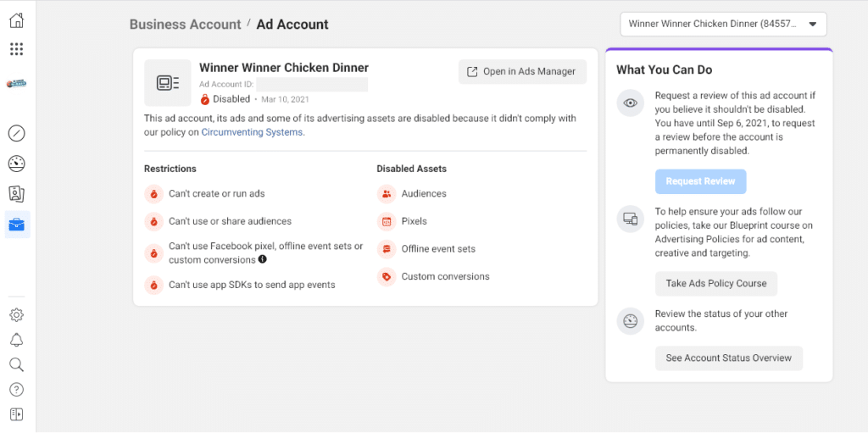Click icon beside Can't create or run ads

[x=154, y=194]
